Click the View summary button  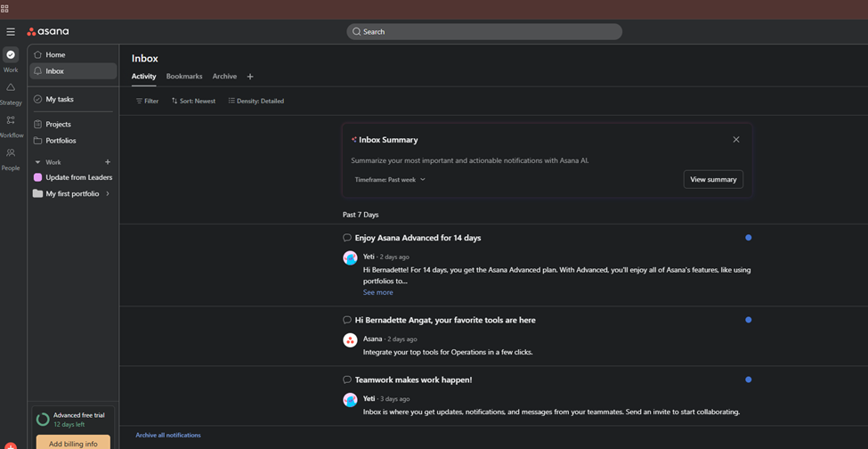click(713, 179)
